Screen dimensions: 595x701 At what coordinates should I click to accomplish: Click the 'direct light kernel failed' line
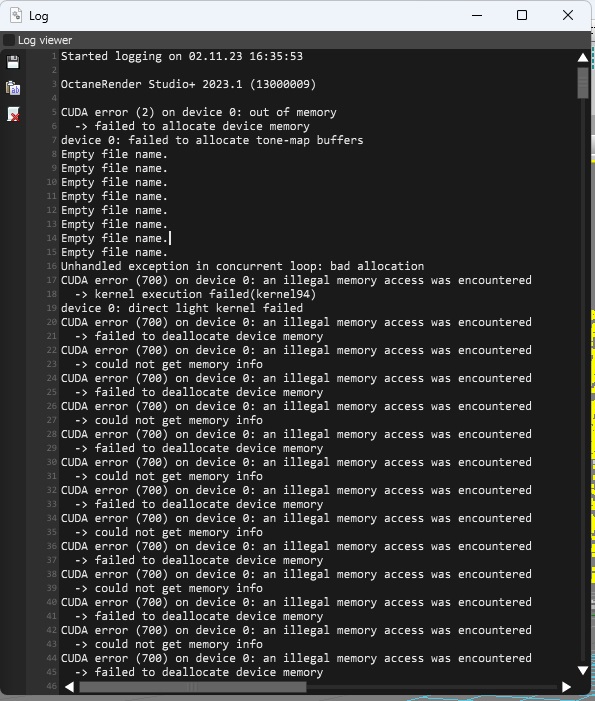[x=182, y=308]
